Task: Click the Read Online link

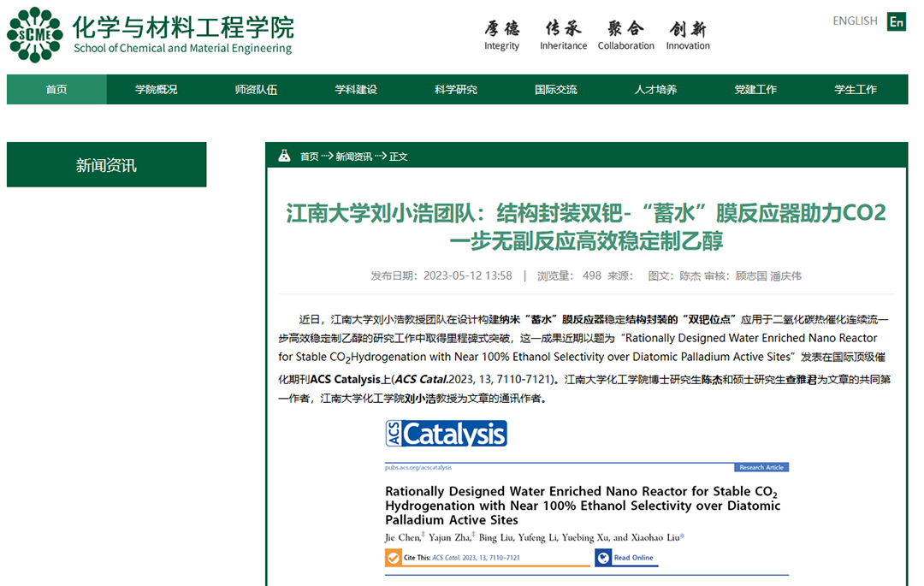Action: [633, 557]
